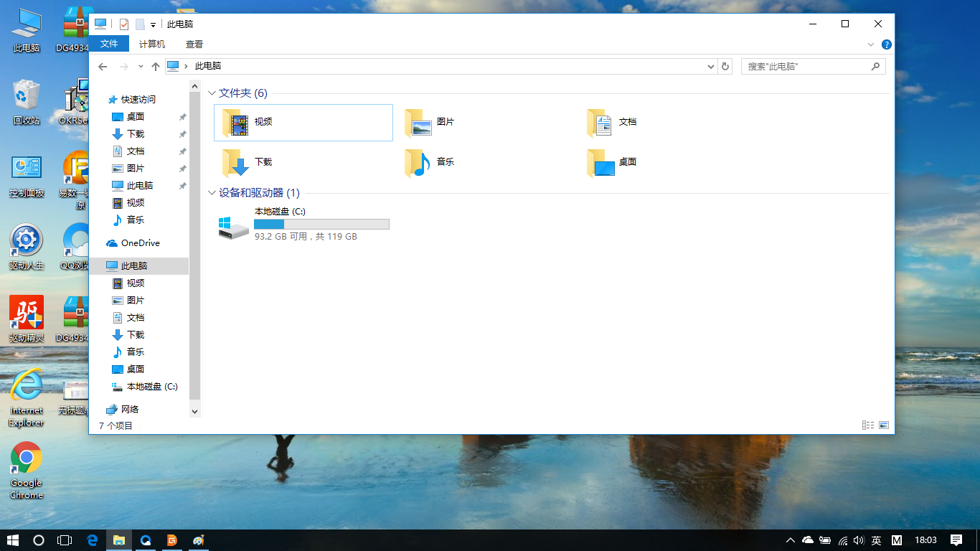Click the Properties icon in the title bar

[x=124, y=24]
